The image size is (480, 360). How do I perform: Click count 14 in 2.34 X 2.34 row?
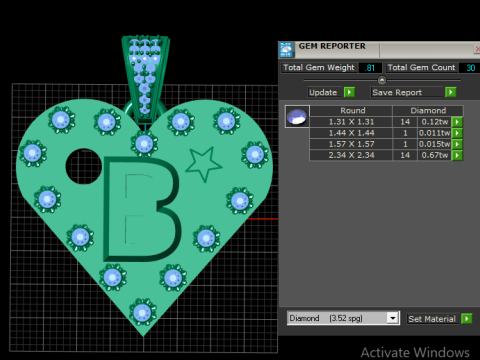[x=405, y=155]
